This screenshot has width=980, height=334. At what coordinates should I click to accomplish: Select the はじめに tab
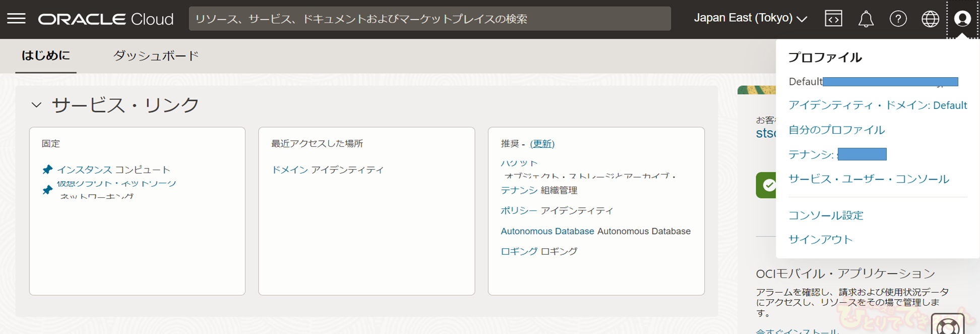click(45, 55)
